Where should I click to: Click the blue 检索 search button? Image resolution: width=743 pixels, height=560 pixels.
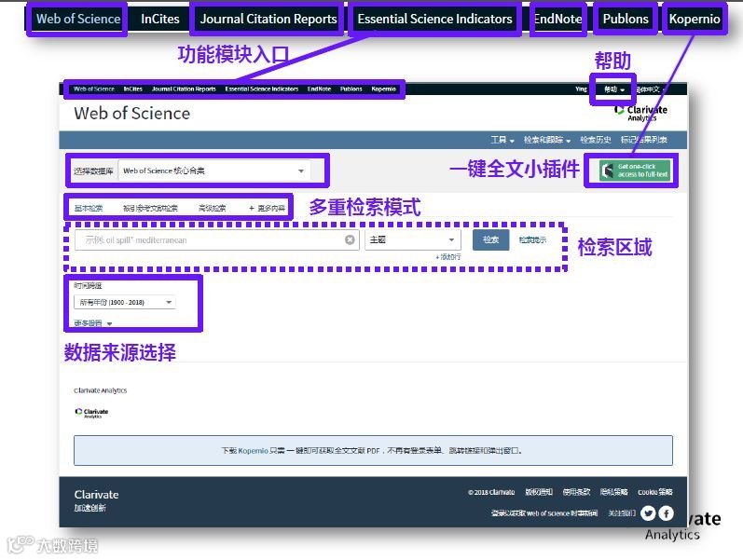point(491,239)
